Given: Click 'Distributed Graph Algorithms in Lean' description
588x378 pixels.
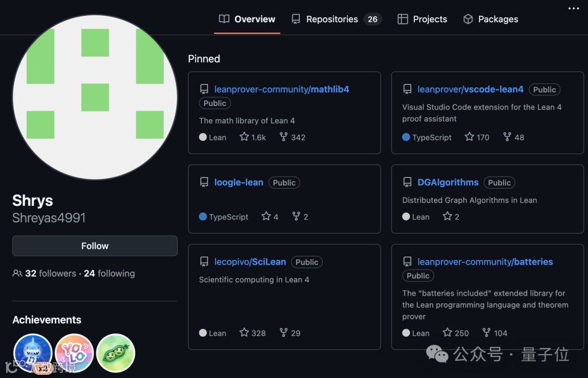Looking at the screenshot, I should tap(469, 200).
